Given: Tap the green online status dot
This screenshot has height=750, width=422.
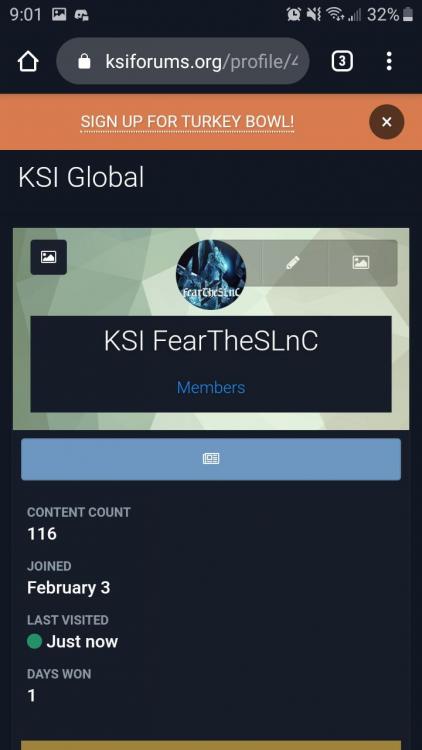Looking at the screenshot, I should tap(34, 641).
